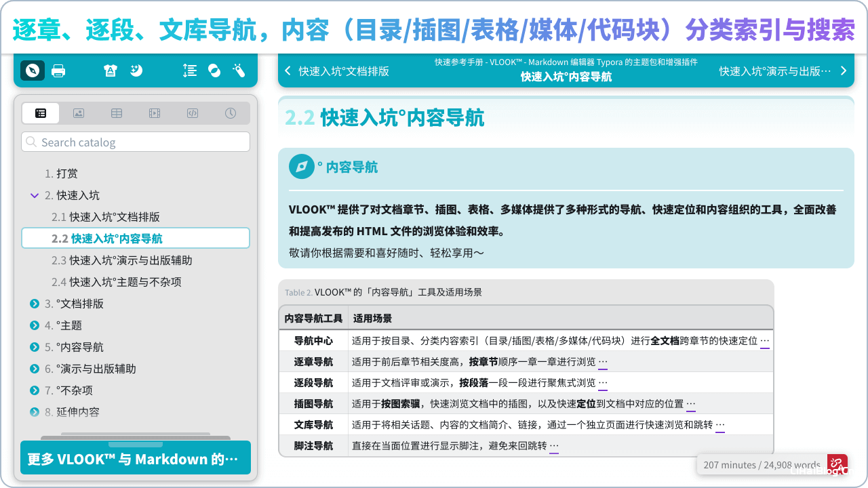This screenshot has height=488, width=868.
Task: Expand chapter 6. °演示与出版辅助 arrow
Action: [35, 369]
